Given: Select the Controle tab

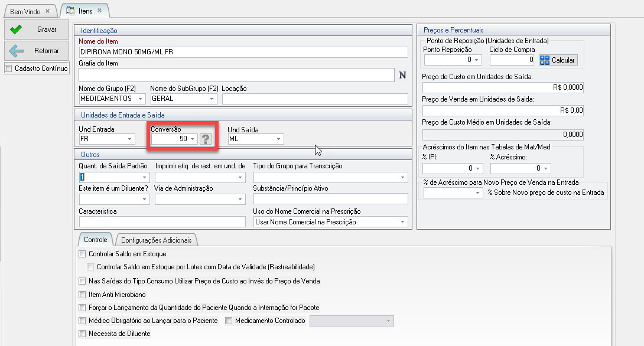Looking at the screenshot, I should 95,240.
